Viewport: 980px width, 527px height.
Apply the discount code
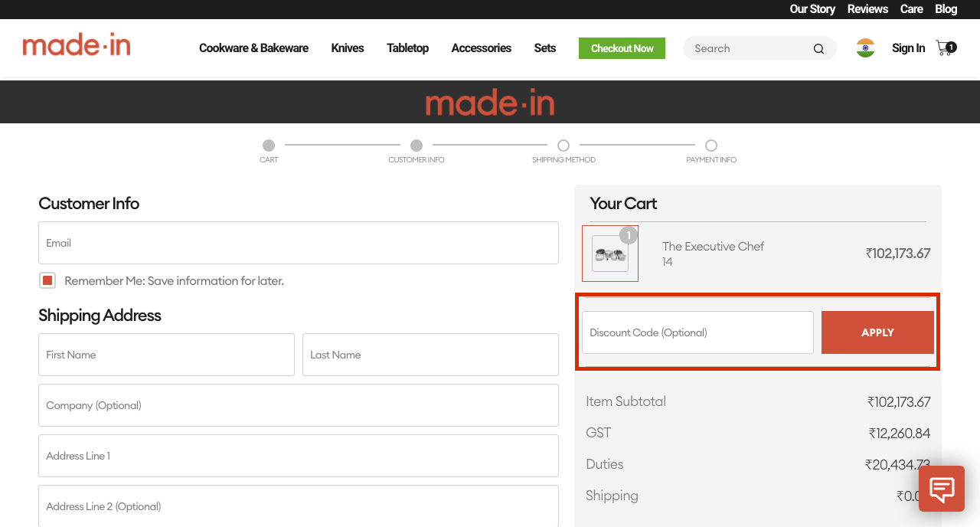877,332
